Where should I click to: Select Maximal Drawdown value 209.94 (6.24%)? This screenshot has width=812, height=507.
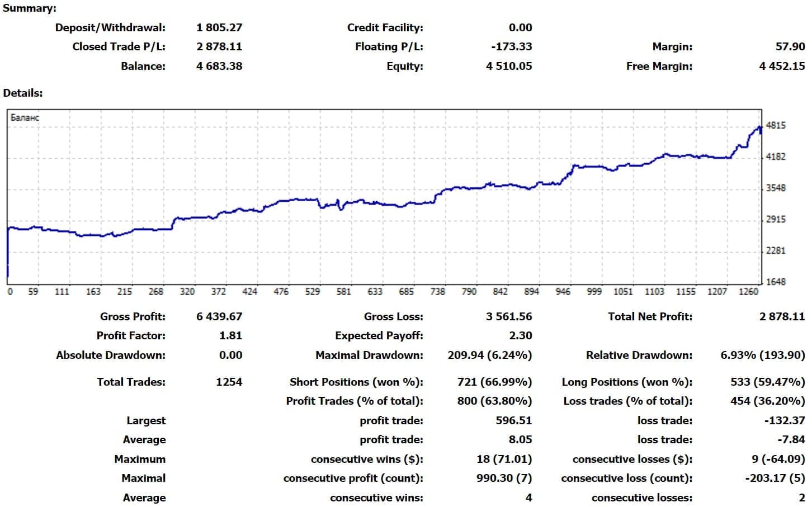(490, 355)
